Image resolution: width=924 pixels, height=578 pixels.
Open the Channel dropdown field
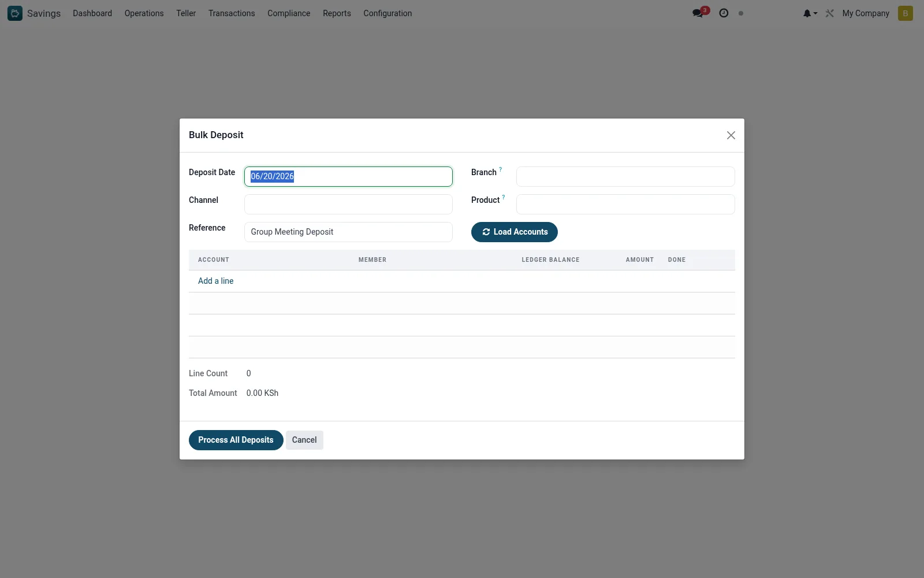pyautogui.click(x=348, y=204)
